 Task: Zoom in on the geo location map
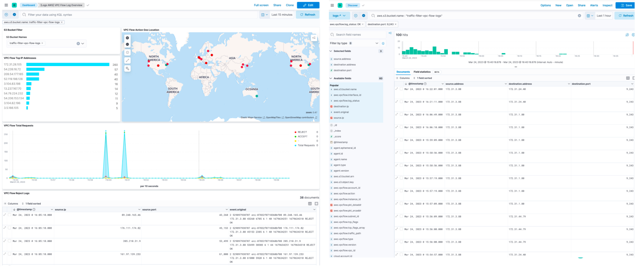[x=127, y=38]
